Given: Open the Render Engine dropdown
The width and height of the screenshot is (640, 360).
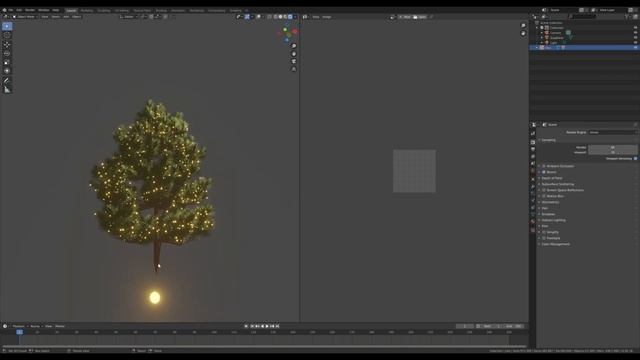Looking at the screenshot, I should click(613, 132).
